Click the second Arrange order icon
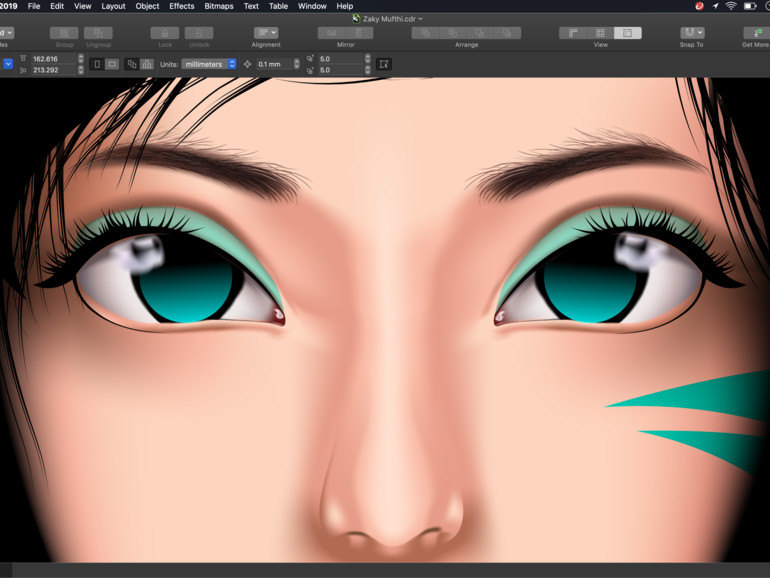Screen dimensions: 770x578 click(x=453, y=33)
